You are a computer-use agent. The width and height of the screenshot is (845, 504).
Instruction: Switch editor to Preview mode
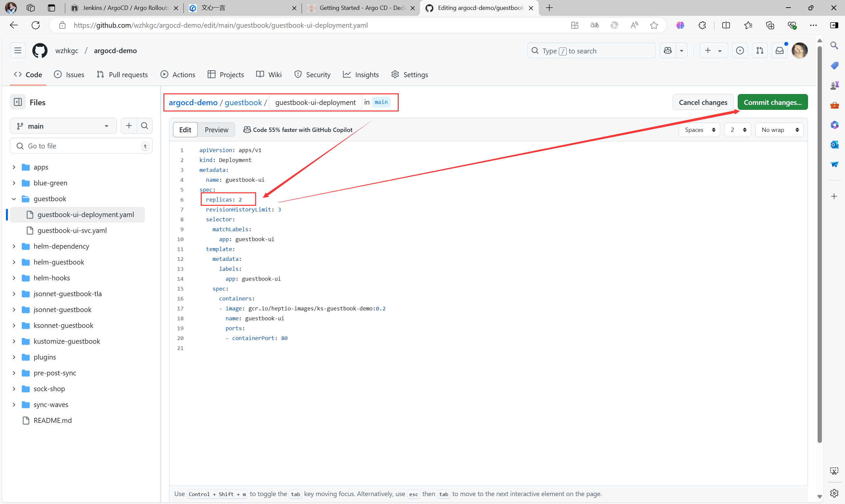click(217, 130)
